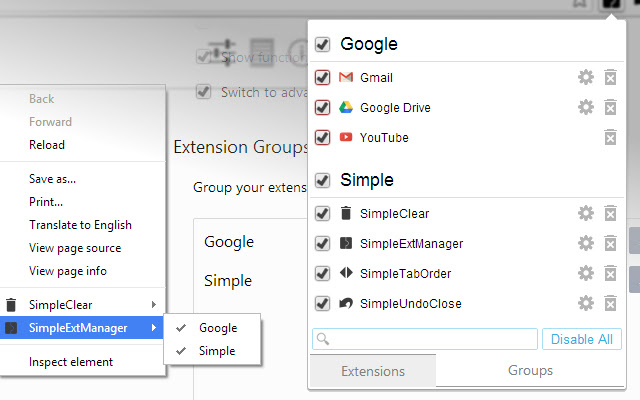This screenshot has height=400, width=640.
Task: Click the extension search field
Action: click(x=424, y=340)
